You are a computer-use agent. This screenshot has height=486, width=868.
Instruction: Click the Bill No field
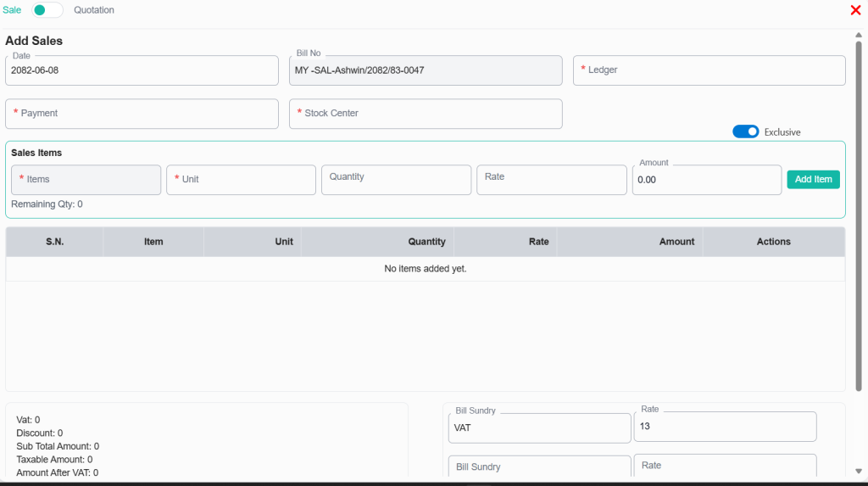pyautogui.click(x=426, y=71)
